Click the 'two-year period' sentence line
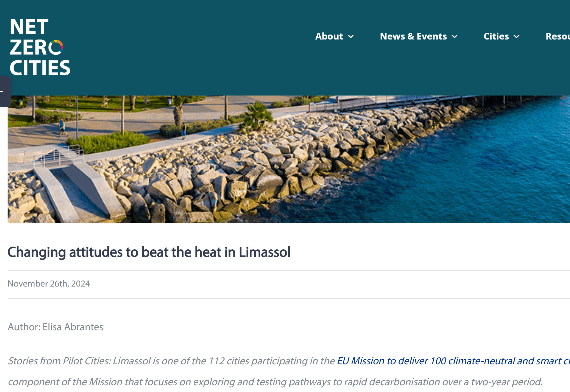 (275, 382)
